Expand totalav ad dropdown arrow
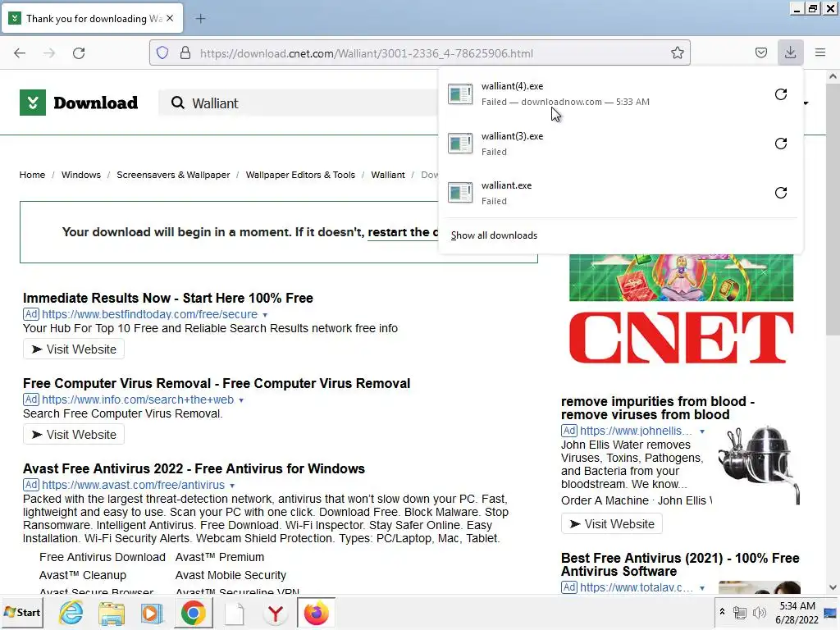This screenshot has width=840, height=630. click(x=702, y=588)
